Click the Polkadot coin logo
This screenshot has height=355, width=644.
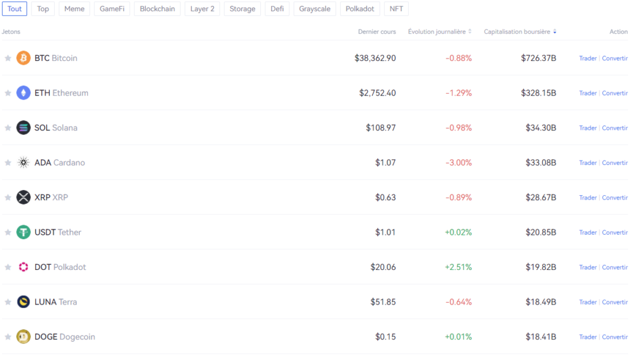[x=23, y=267]
